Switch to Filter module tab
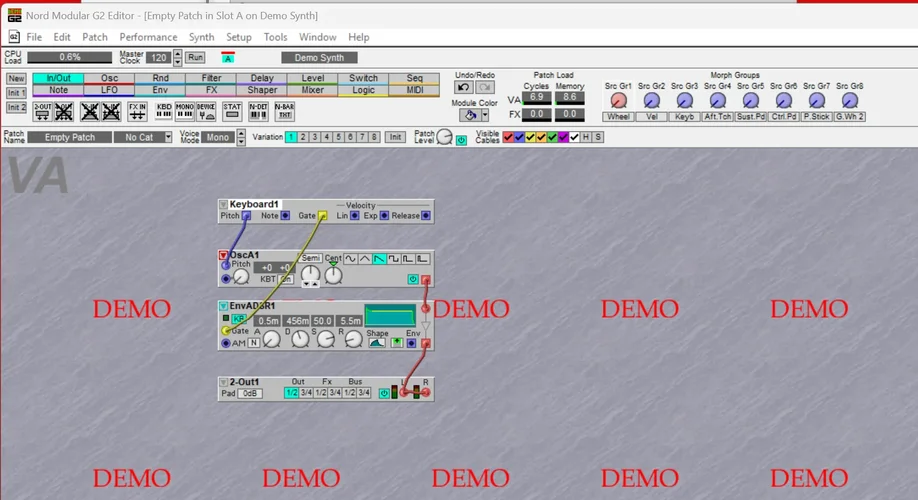The image size is (918, 500). tap(211, 78)
